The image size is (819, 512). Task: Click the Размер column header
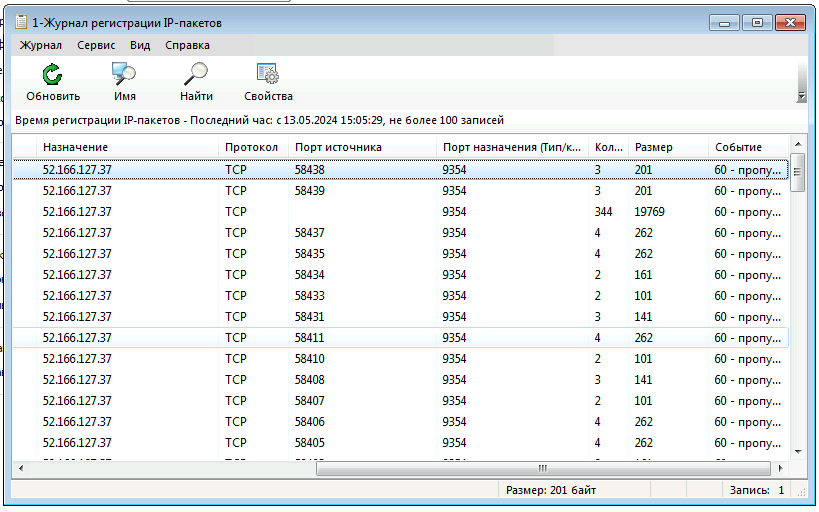[669, 147]
